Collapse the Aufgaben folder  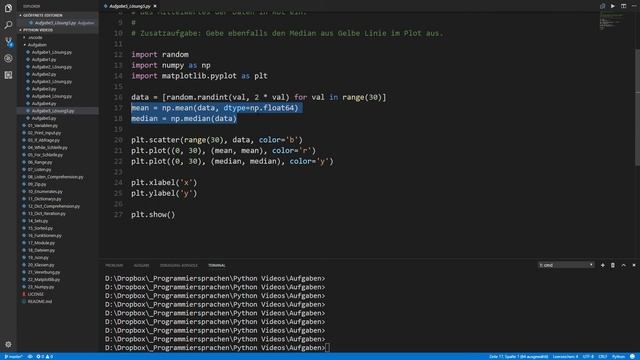37,45
